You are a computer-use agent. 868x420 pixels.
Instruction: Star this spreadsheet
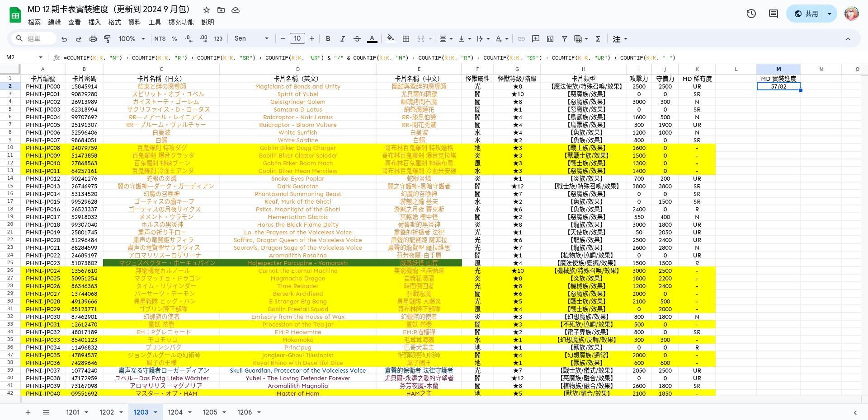pyautogui.click(x=206, y=10)
